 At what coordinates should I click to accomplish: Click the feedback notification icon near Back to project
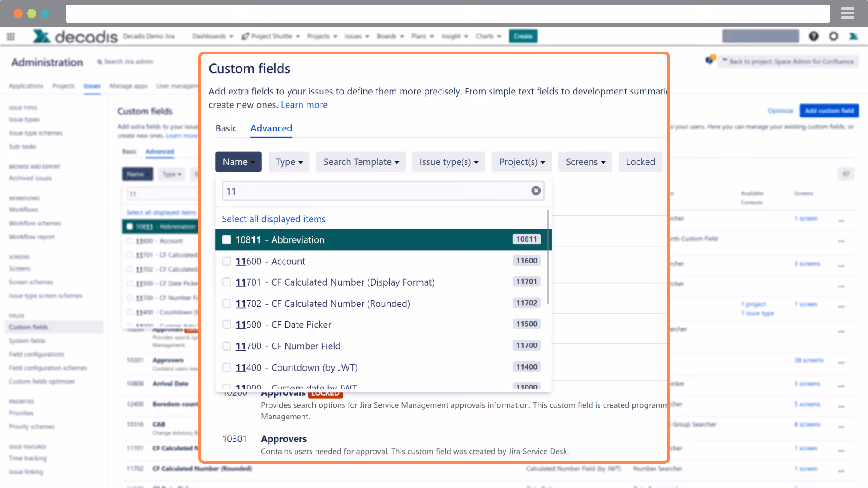pos(710,60)
